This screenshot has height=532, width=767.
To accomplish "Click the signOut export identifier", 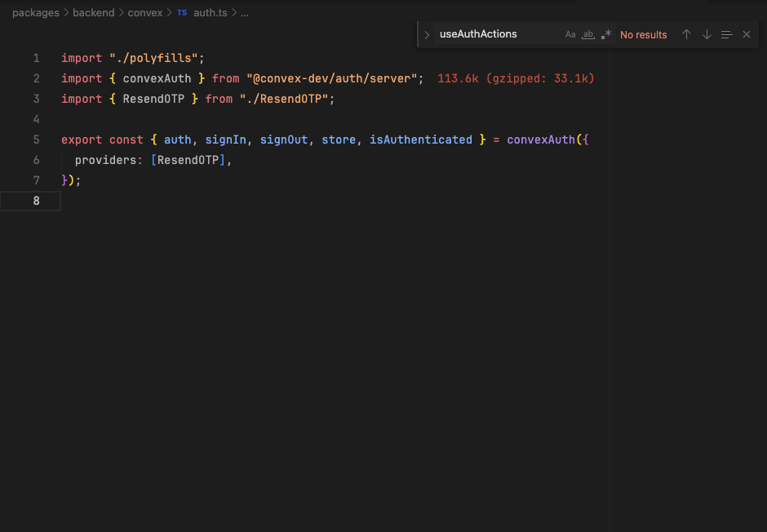I will pos(284,140).
